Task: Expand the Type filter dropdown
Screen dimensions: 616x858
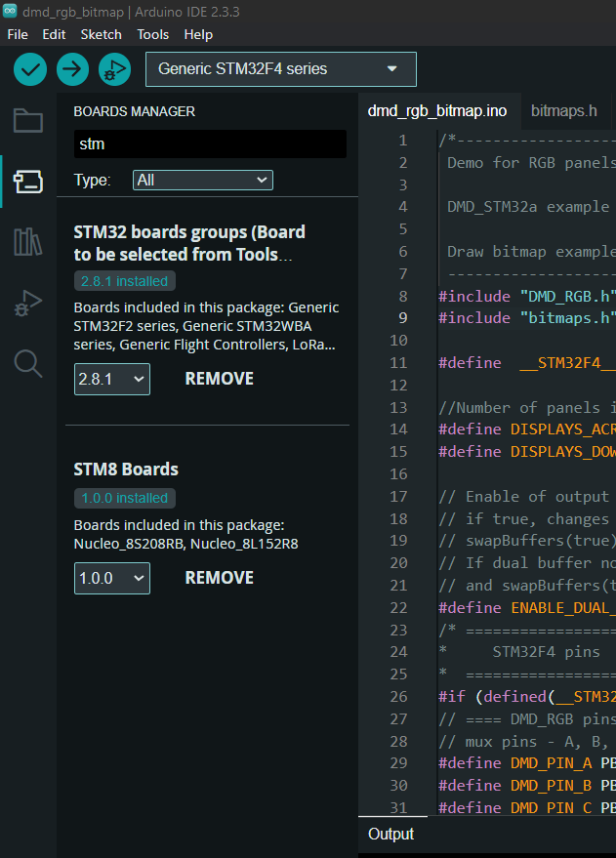Action: click(203, 180)
